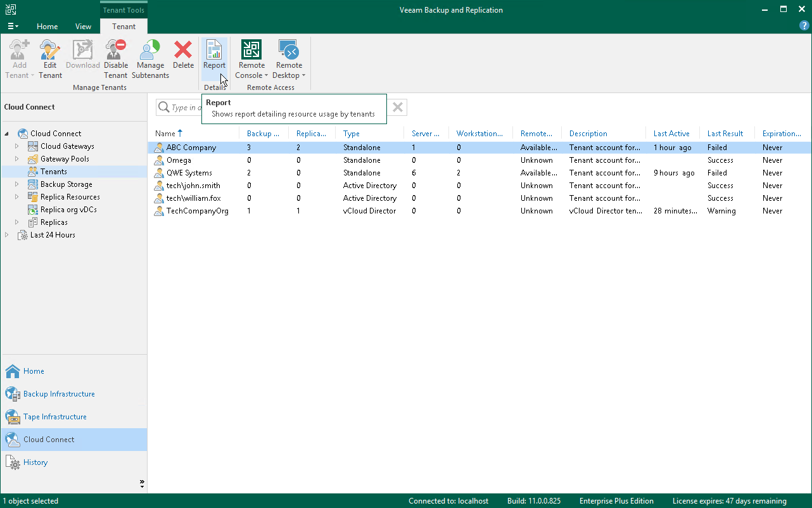Viewport: 812px width, 508px height.
Task: Click the Veeam application icon in title bar
Action: click(11, 9)
